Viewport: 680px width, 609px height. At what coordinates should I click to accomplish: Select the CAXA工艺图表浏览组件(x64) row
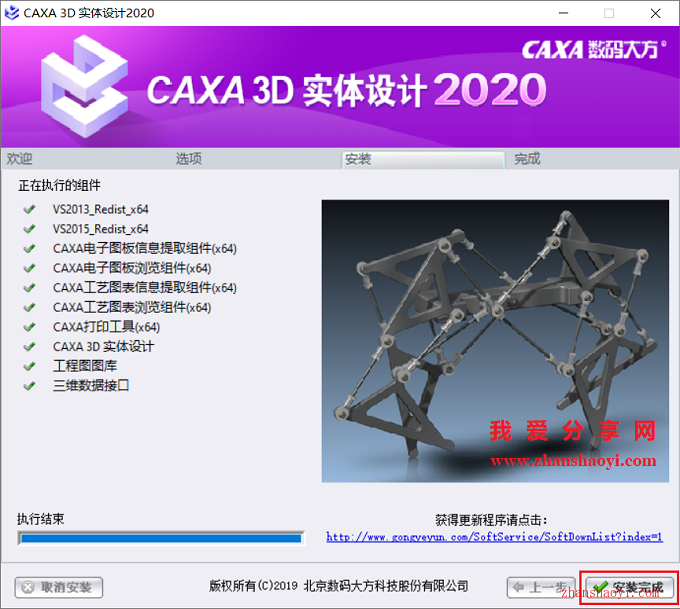[132, 308]
